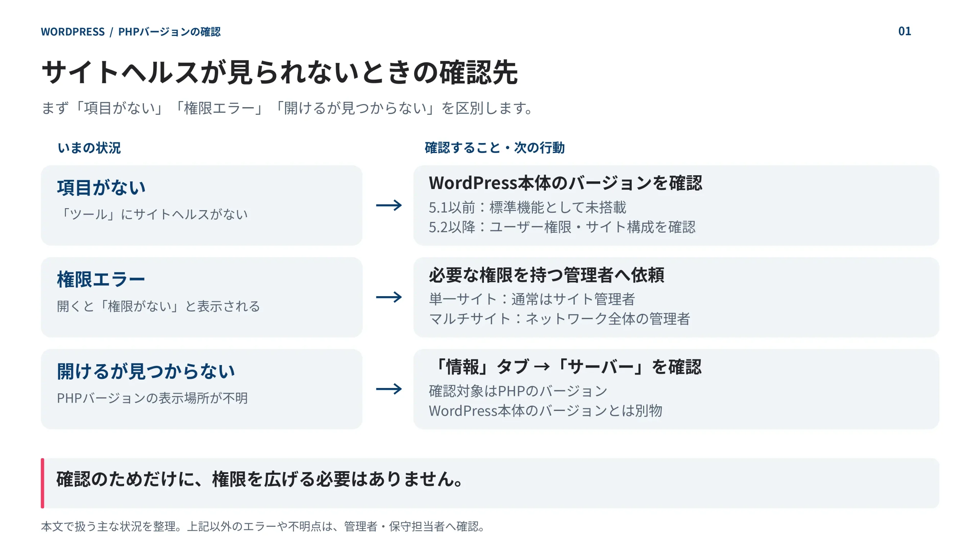Click the breadcrumb text 'WORDPRESS / PHPバージョンの確認'
This screenshot has height=551, width=980.
131,32
